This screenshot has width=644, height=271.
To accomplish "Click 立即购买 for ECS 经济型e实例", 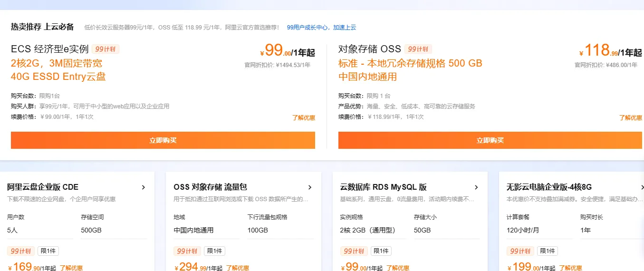I will (163, 140).
